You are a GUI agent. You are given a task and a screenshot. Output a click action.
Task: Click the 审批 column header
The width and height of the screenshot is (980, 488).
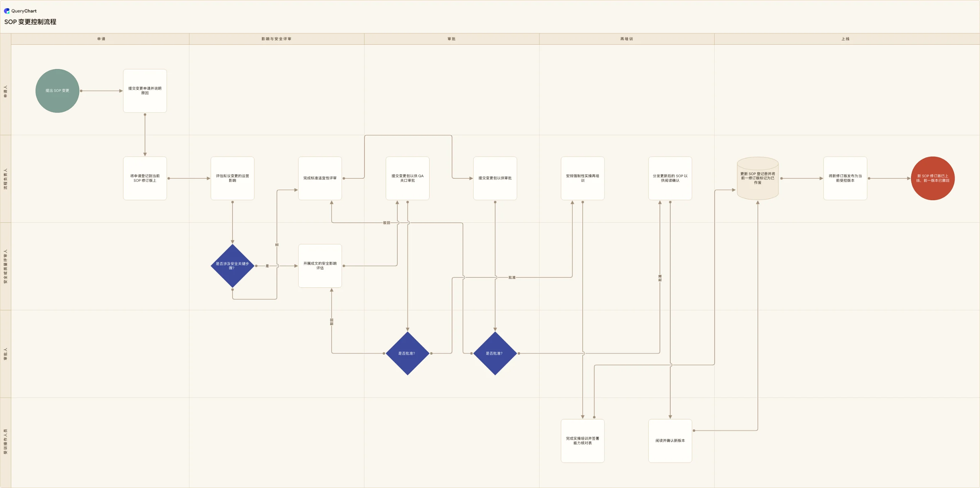452,39
